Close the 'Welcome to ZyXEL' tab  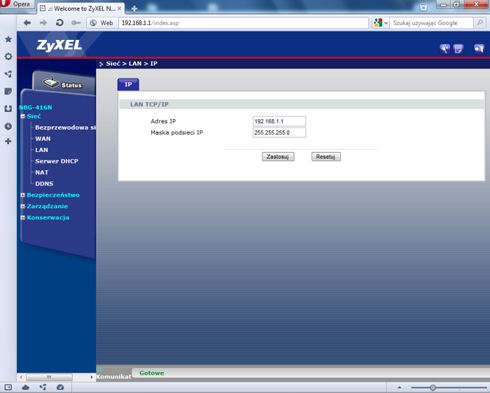[x=119, y=8]
